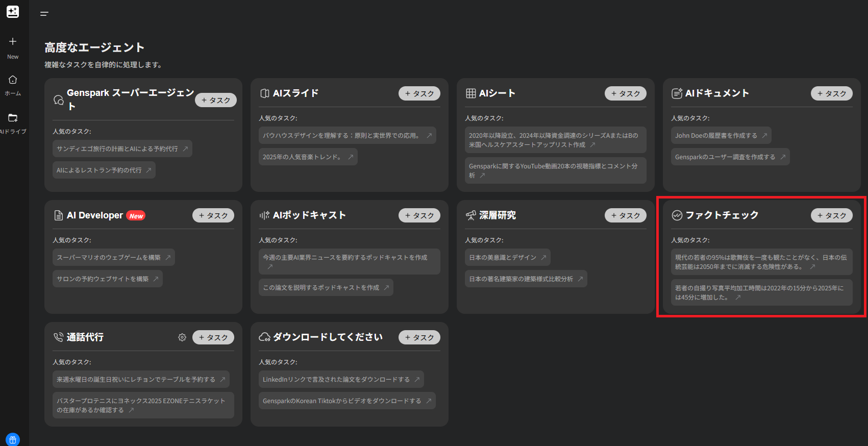Click the 深層研究 card title
This screenshot has width=868, height=446.
[x=497, y=215]
